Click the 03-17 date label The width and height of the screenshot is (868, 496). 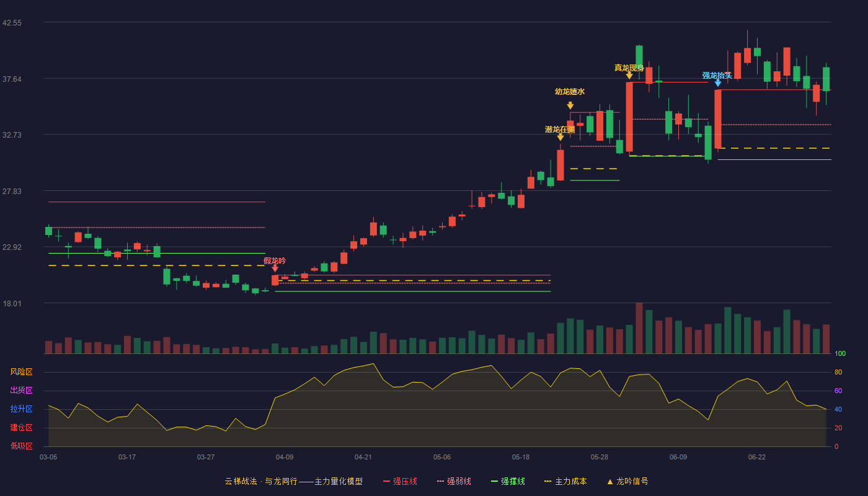click(x=127, y=457)
